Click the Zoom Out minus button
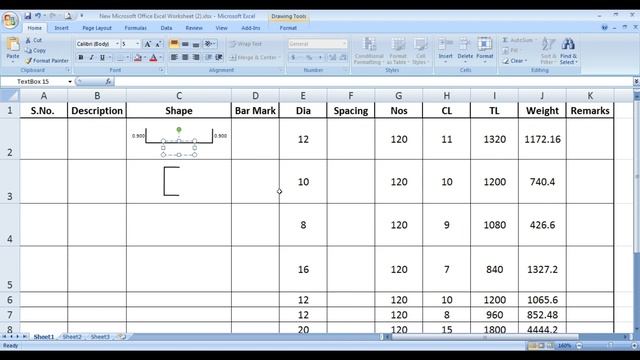 tap(580, 346)
